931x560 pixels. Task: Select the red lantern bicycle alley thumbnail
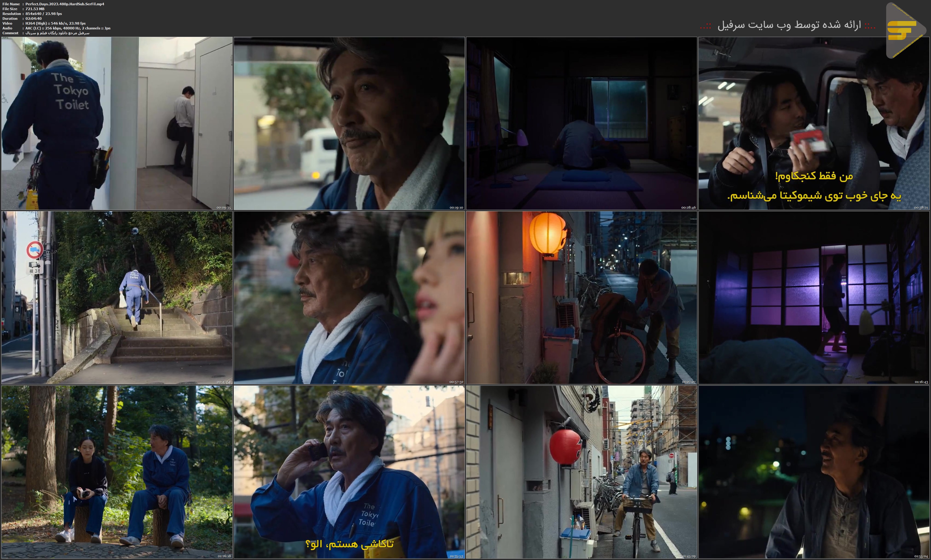tap(581, 472)
